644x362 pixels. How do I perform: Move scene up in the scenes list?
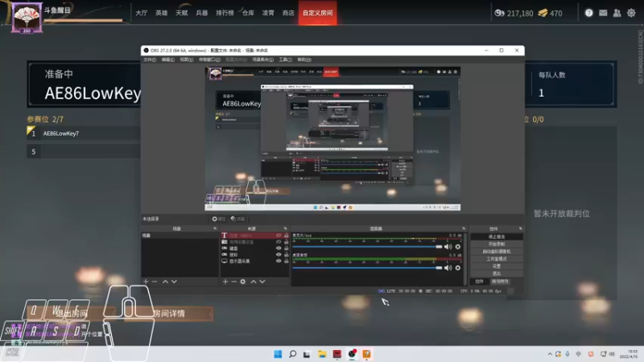point(165,282)
